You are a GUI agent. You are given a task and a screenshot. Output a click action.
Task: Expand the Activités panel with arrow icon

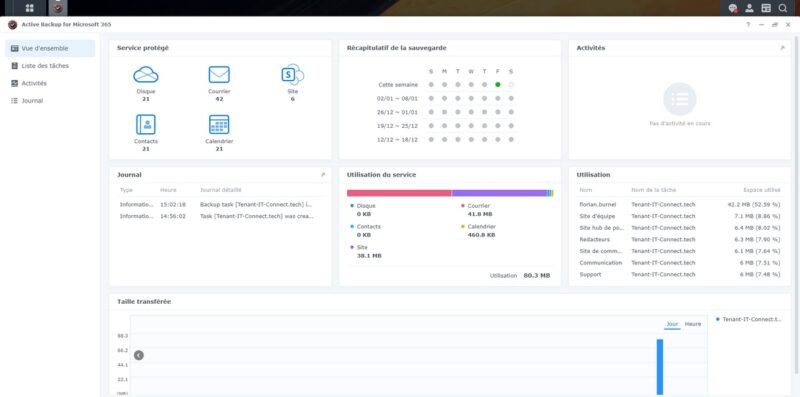(782, 47)
